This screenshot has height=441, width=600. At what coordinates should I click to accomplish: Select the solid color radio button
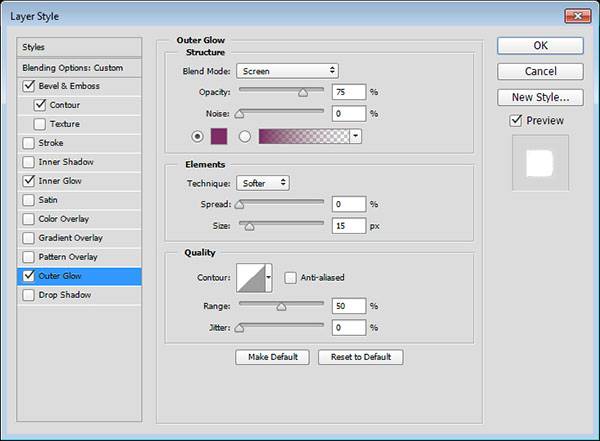point(196,136)
